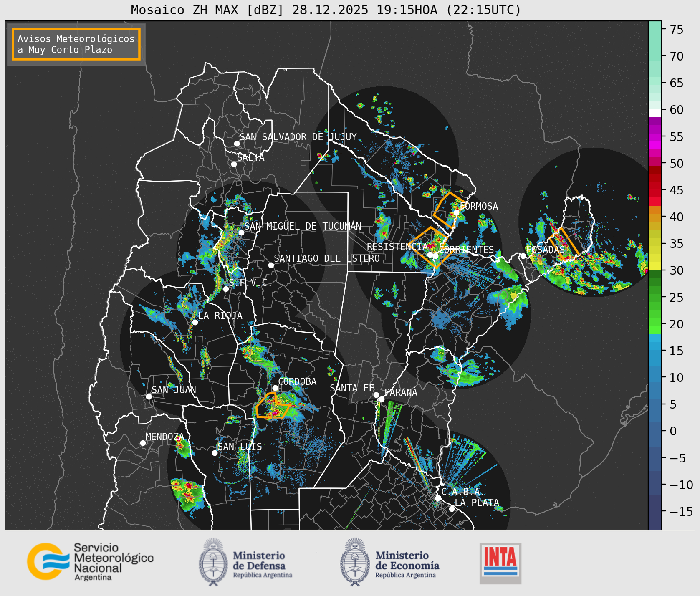This screenshot has height=596, width=700.
Task: Click the 'FORMOSA' city label
Action: tap(479, 206)
